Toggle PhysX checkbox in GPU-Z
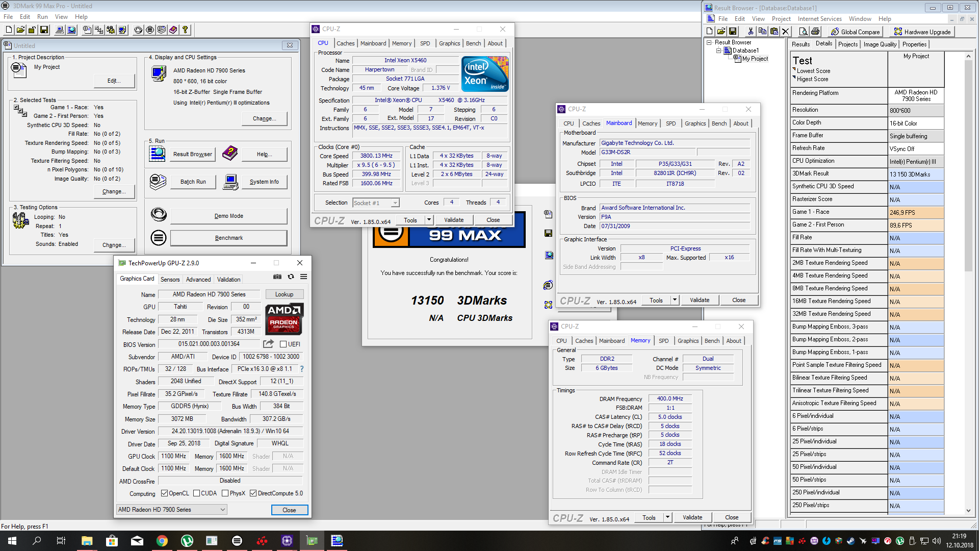This screenshot has height=551, width=980. tap(225, 493)
